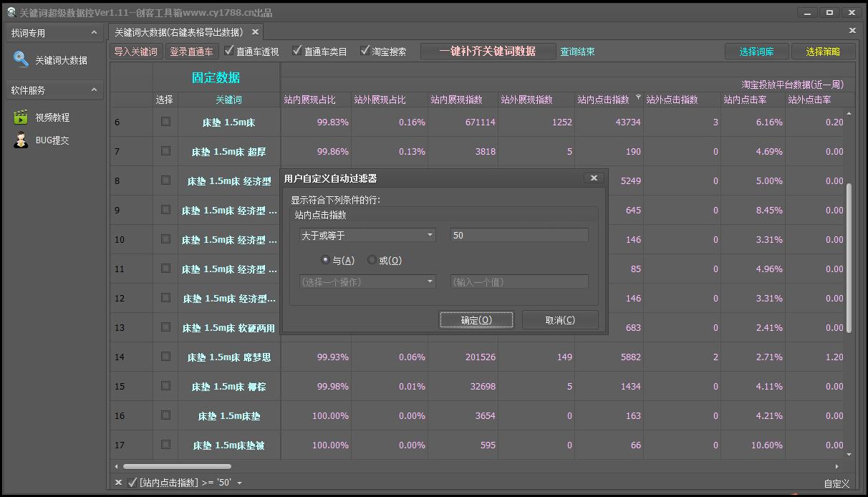Click the 10.60% click rate in row 17

[x=766, y=445]
